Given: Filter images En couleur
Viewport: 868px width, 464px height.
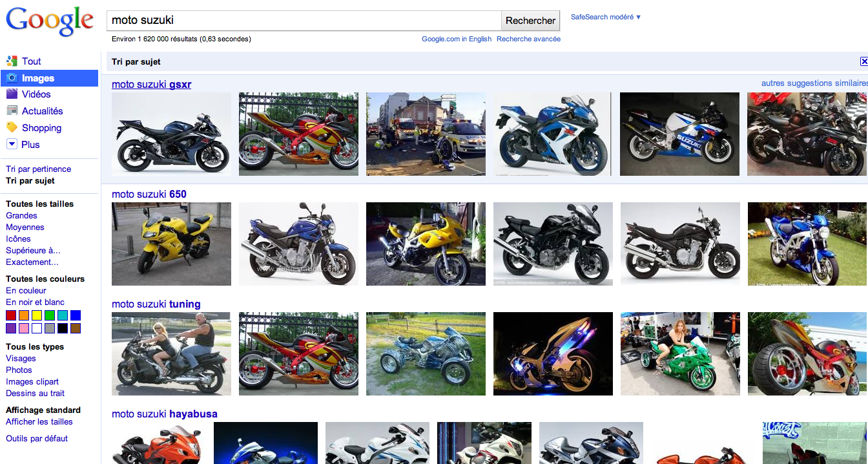Looking at the screenshot, I should tap(26, 291).
